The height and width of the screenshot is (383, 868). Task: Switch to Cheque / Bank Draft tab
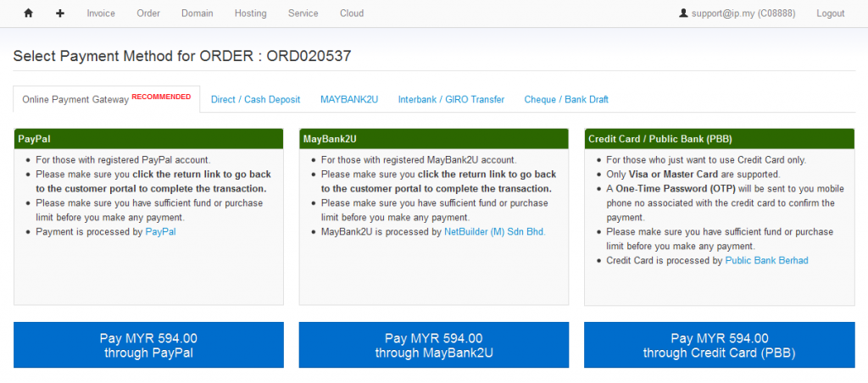(565, 100)
